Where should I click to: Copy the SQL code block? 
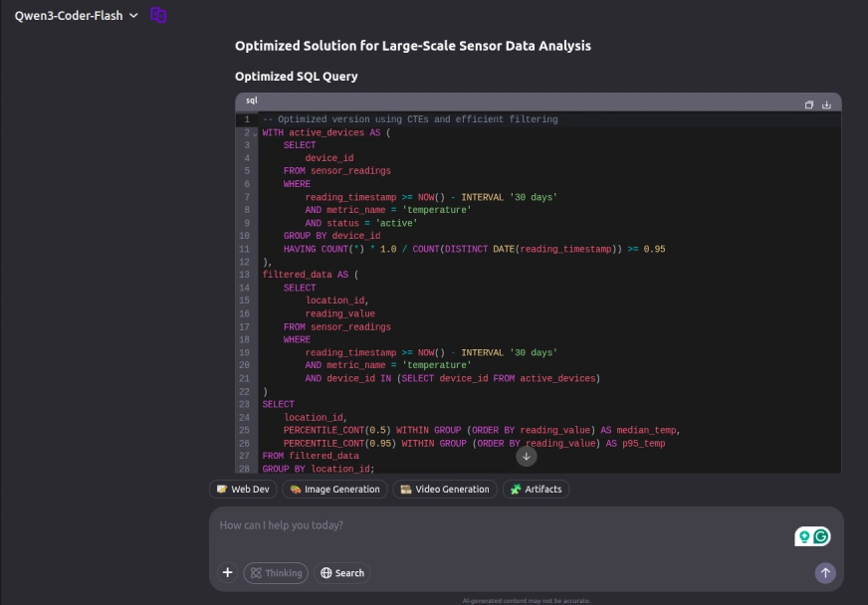pos(808,104)
